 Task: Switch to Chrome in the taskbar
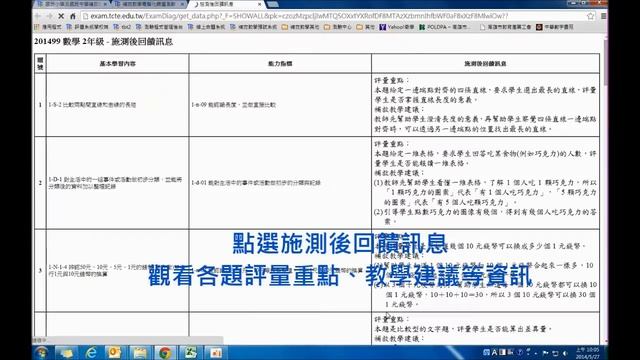coord(165,353)
